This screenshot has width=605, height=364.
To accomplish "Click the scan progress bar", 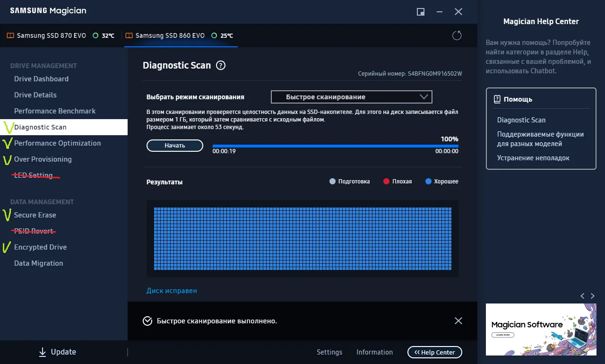I will tap(336, 146).
